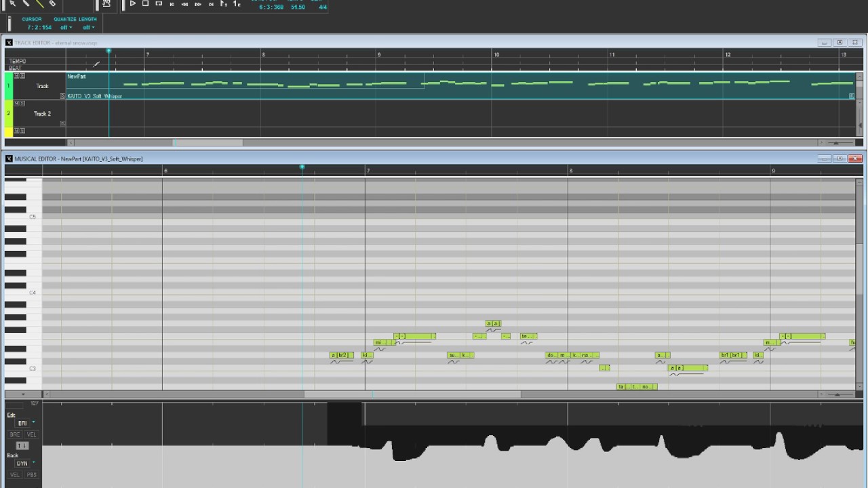Viewport: 868px width, 488px height.
Task: Click the fast-forward transport button
Action: point(198,4)
